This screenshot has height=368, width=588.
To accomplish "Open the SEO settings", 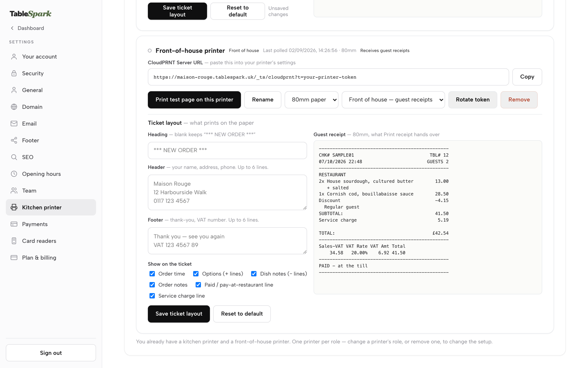I will tap(51, 157).
